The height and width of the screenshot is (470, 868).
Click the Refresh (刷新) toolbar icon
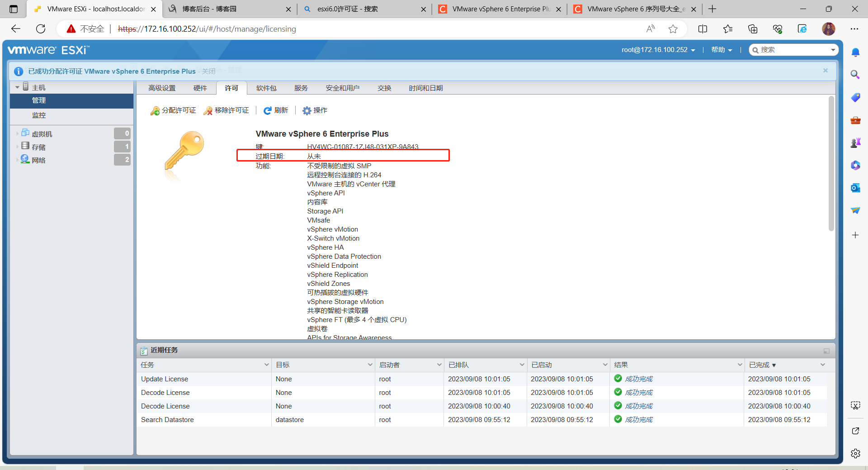tap(268, 111)
